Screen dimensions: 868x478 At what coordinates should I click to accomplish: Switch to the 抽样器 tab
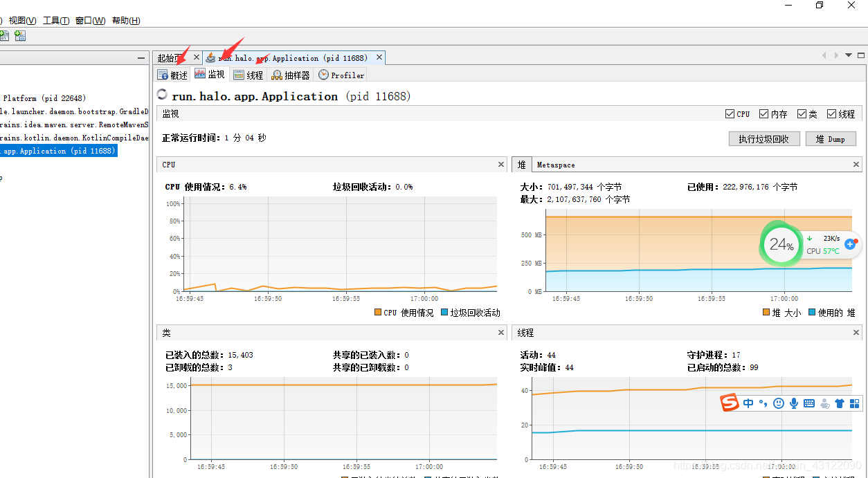point(291,75)
